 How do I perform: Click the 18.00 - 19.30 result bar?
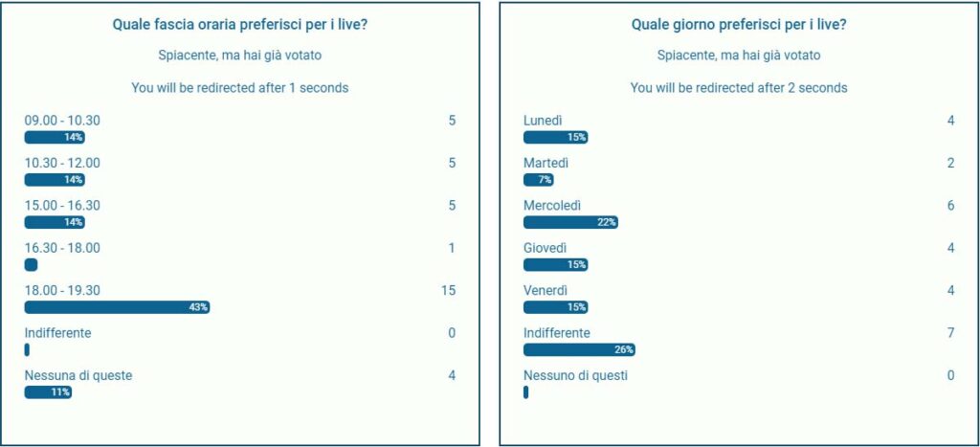coord(117,307)
